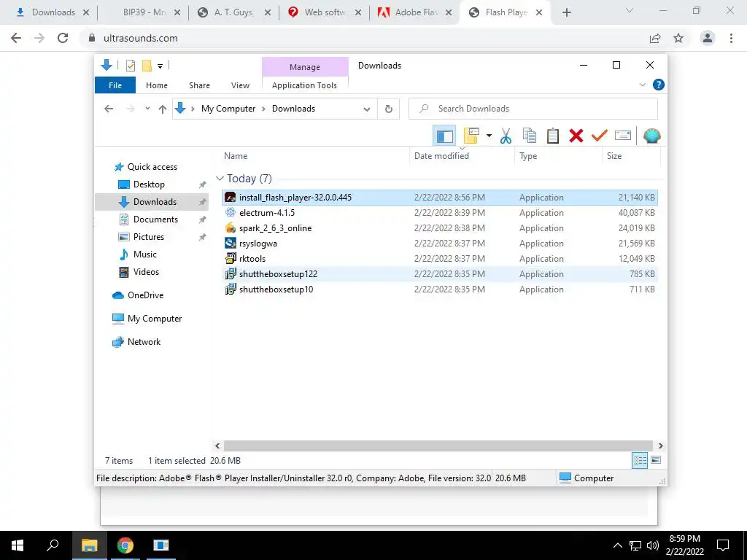Open OneDrive in navigation pane
The height and width of the screenshot is (560, 747).
pos(145,295)
